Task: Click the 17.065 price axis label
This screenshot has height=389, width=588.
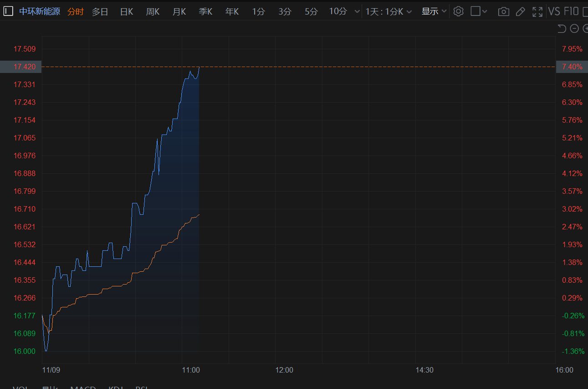Action: click(x=25, y=138)
